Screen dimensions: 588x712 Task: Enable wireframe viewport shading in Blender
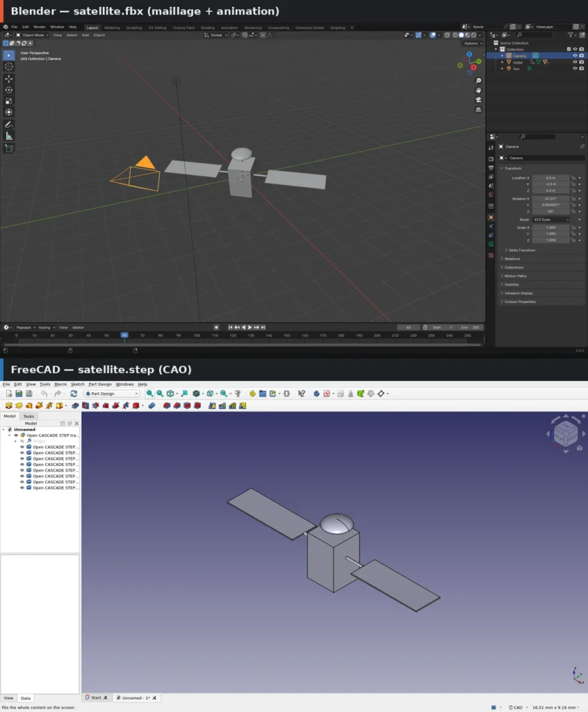pyautogui.click(x=455, y=35)
